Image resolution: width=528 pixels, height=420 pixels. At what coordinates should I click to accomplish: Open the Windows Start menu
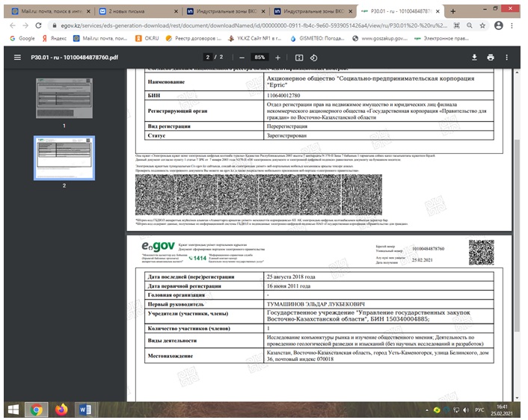13,410
